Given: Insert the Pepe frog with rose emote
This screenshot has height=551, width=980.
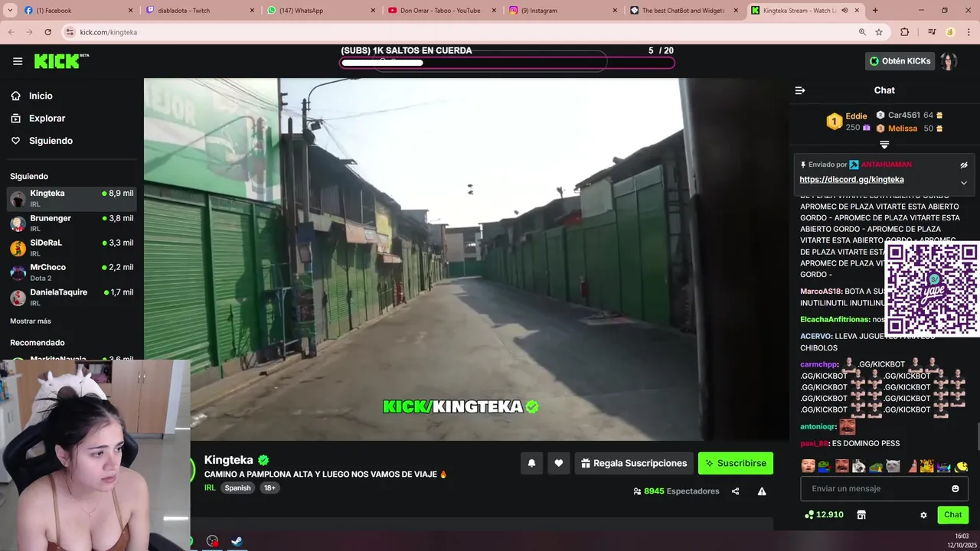Looking at the screenshot, I should coord(825,466).
